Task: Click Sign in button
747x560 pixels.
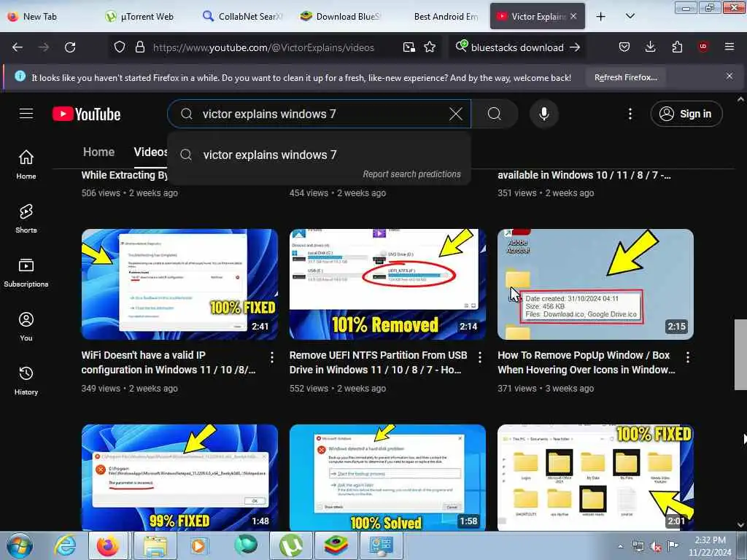Action: (x=686, y=114)
